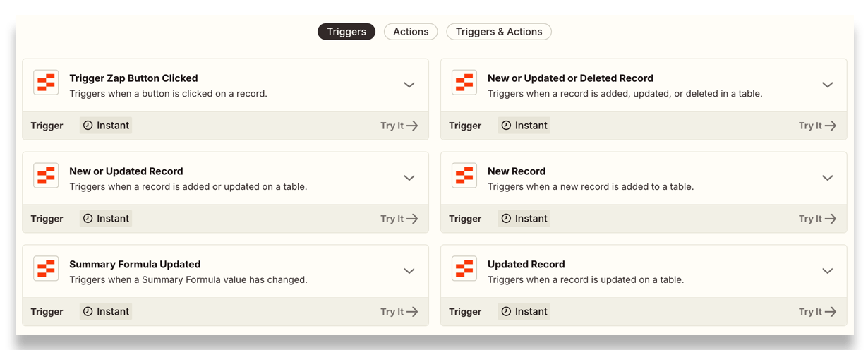Click the app icon next to New or Updated or Deleted Record
The image size is (868, 350).
tap(464, 83)
